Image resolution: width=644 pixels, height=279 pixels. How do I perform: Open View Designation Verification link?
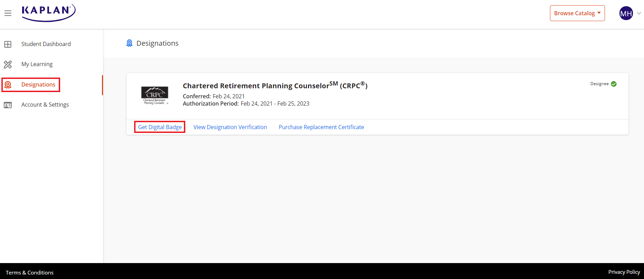pyautogui.click(x=230, y=127)
